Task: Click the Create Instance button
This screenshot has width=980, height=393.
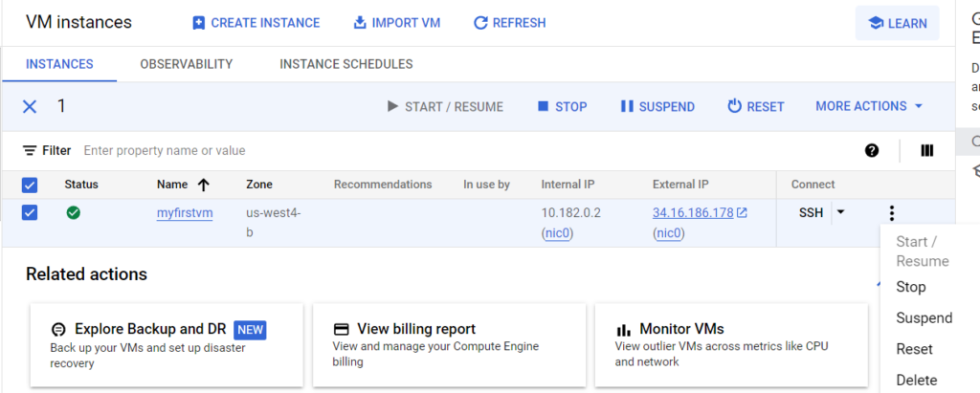Action: pyautogui.click(x=256, y=23)
